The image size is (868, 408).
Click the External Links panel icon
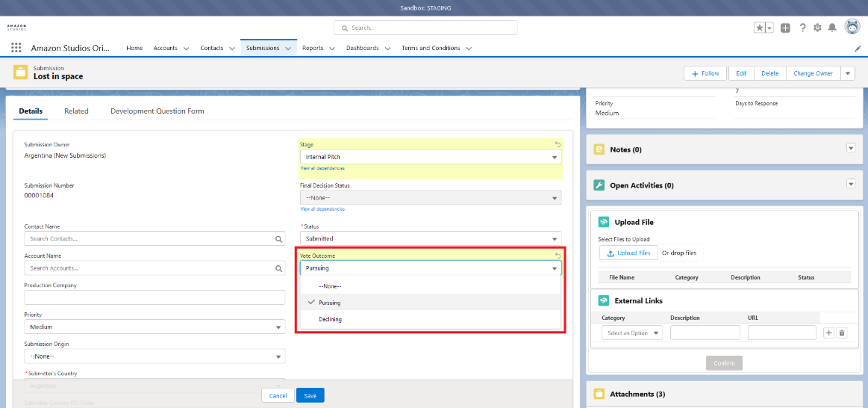tap(604, 300)
